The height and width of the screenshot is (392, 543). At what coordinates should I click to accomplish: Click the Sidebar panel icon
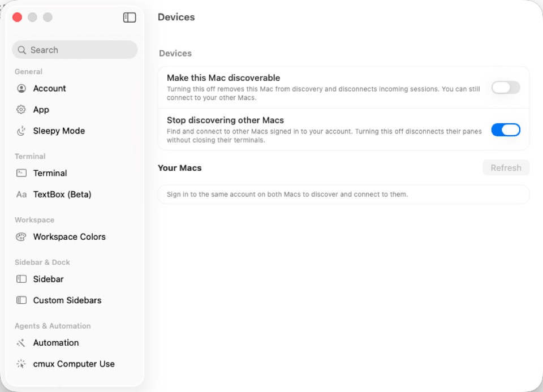(21, 279)
